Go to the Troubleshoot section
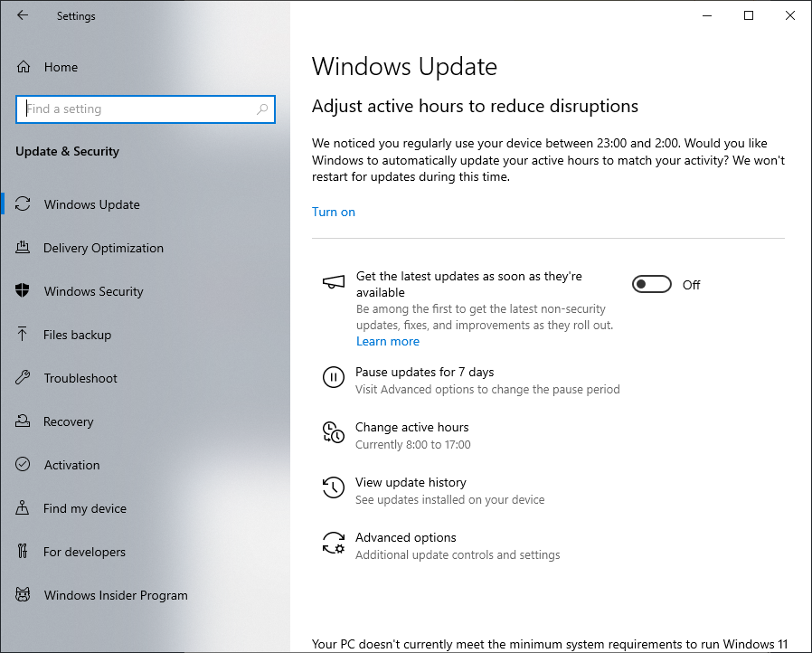This screenshot has height=653, width=812. (80, 378)
